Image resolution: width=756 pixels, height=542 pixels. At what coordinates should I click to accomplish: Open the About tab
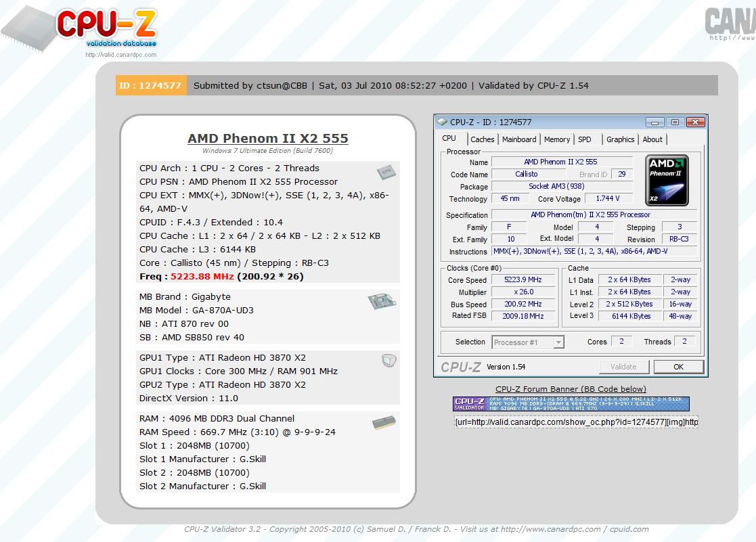tap(652, 139)
